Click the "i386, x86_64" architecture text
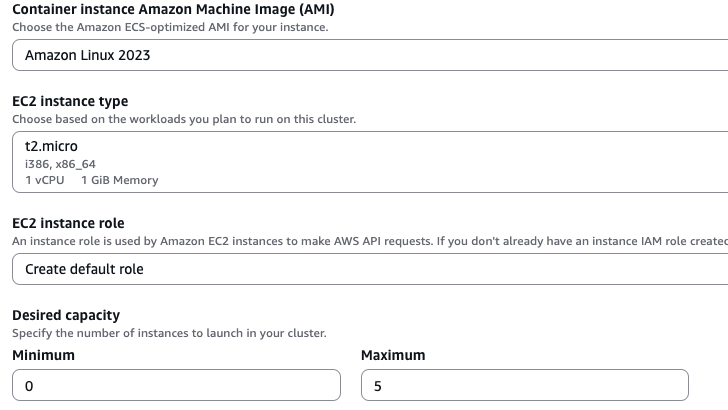This screenshot has height=410, width=728. (x=60, y=164)
